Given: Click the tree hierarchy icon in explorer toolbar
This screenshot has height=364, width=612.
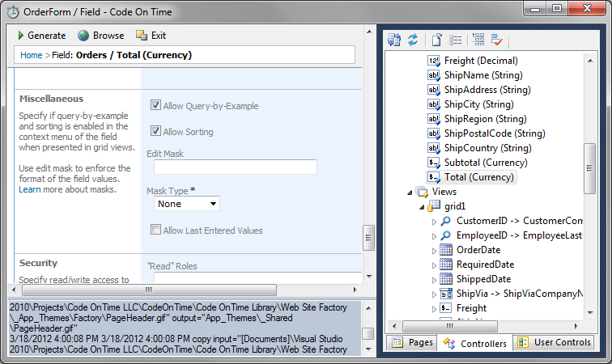Looking at the screenshot, I should [x=478, y=40].
